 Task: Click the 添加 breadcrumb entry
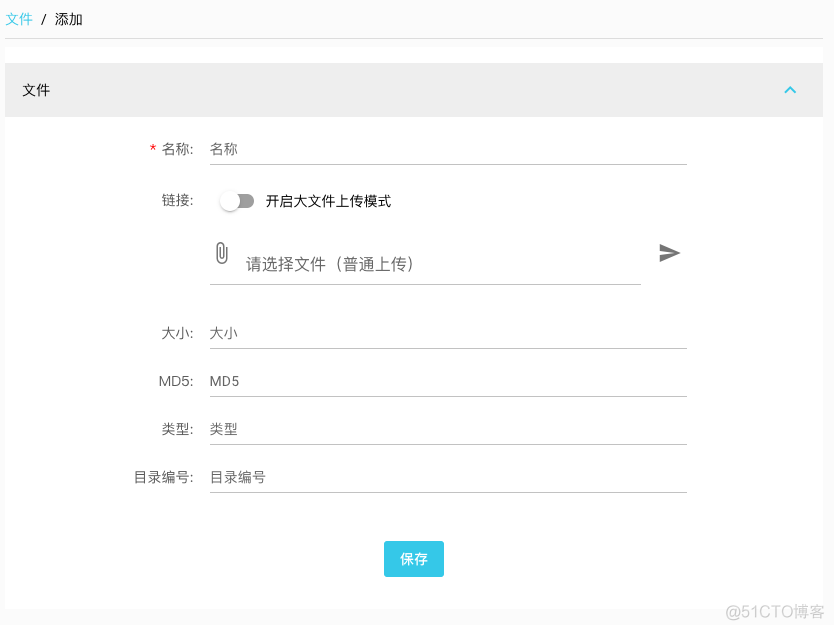(68, 19)
